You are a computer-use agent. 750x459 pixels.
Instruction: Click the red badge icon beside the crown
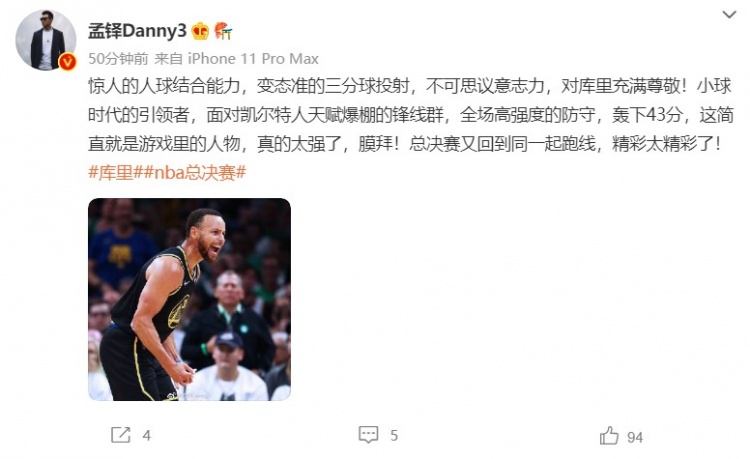pyautogui.click(x=223, y=31)
